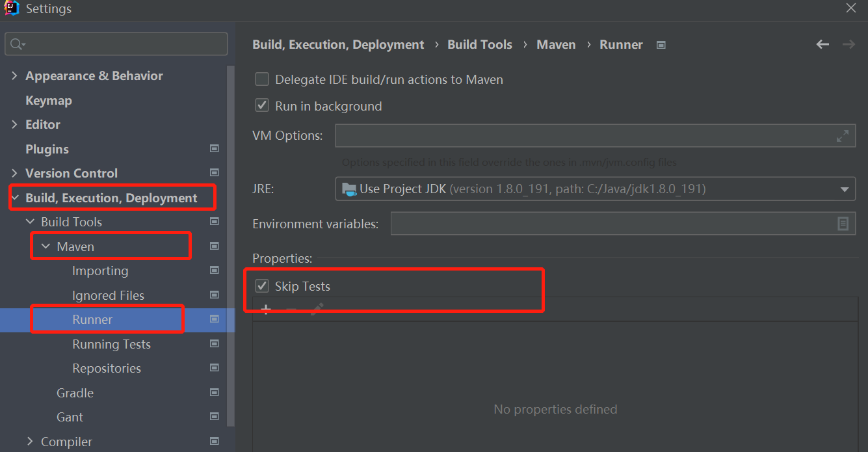This screenshot has height=452, width=868.
Task: Expand the Compiler tree node
Action: (30, 441)
